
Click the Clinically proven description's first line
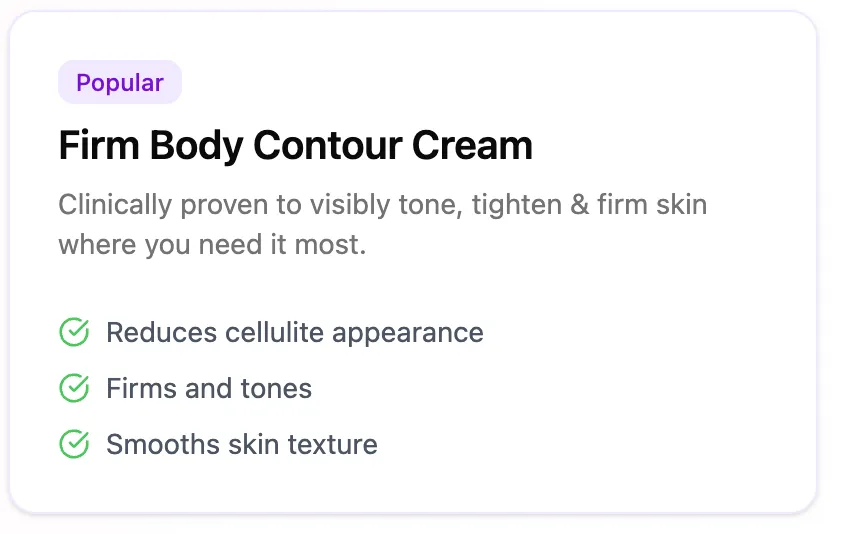point(383,205)
